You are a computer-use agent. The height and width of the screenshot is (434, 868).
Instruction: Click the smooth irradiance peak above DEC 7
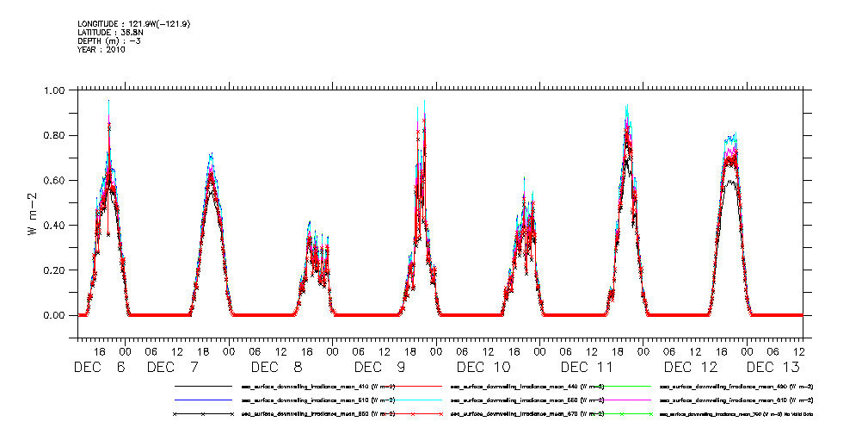211,232
